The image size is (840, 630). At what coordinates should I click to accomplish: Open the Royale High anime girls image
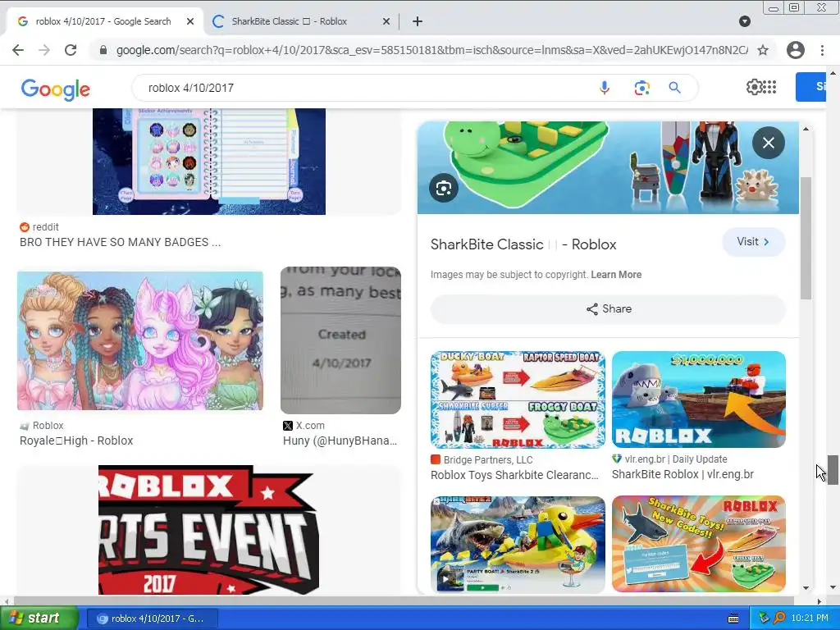(x=139, y=340)
